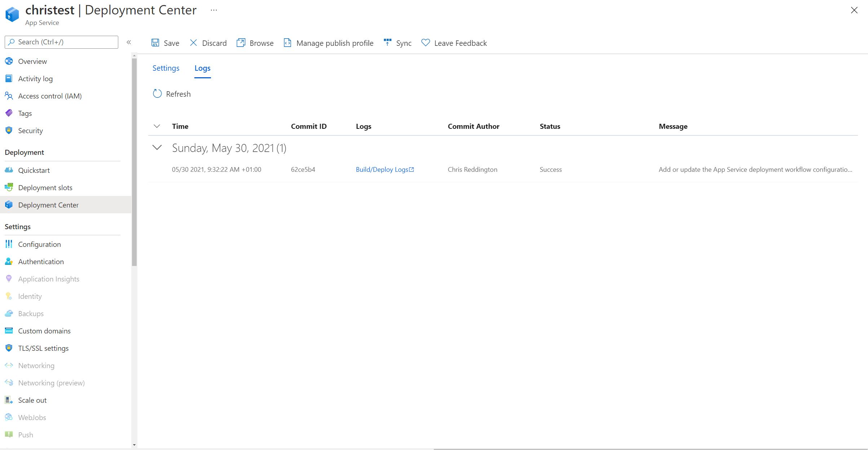Open the Security settings icon
The height and width of the screenshot is (450, 868).
pyautogui.click(x=9, y=130)
